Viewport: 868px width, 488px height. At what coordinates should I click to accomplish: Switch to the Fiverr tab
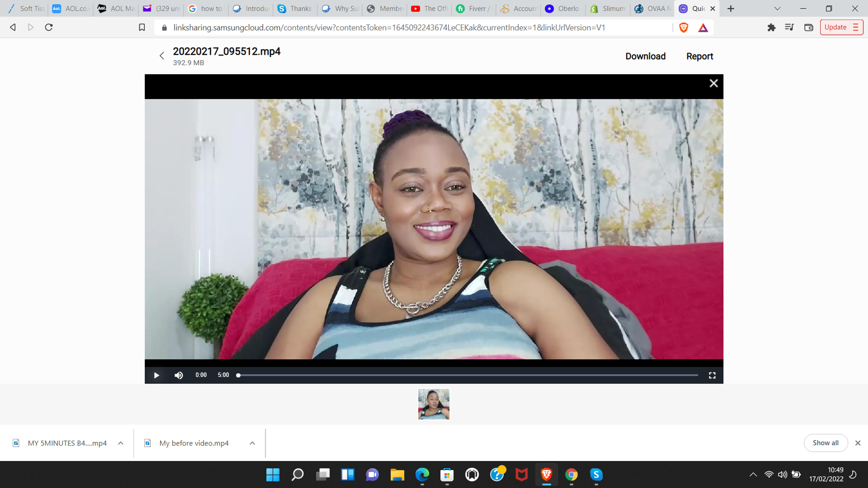click(474, 8)
